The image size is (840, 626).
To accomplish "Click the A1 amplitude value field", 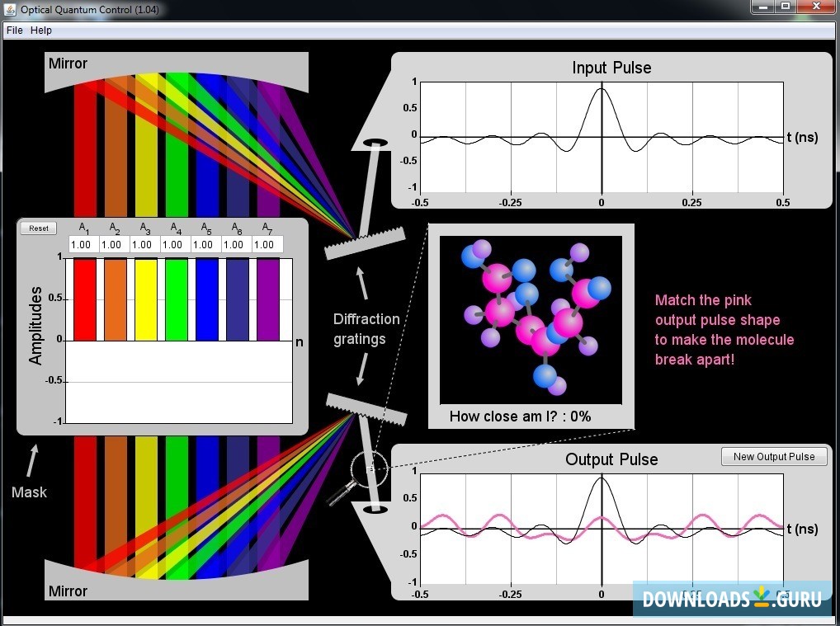I will click(x=83, y=245).
